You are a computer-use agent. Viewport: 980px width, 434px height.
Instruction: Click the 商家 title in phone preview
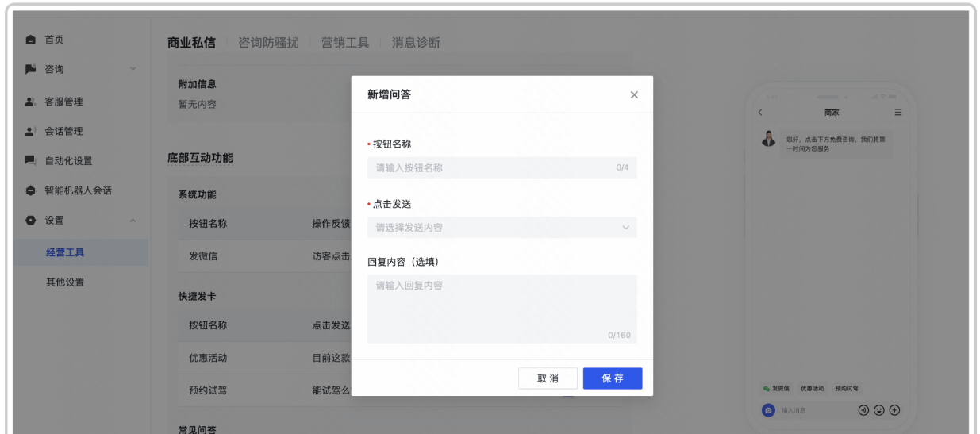pos(831,113)
